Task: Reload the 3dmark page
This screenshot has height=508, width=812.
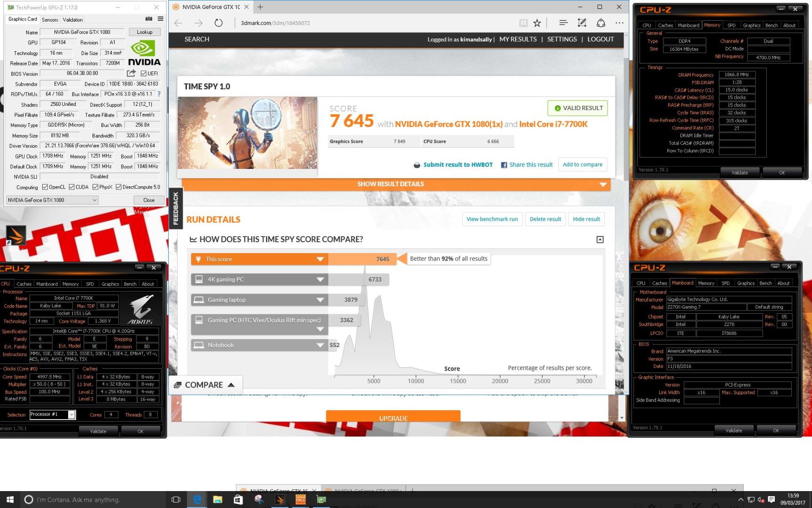Action: [219, 23]
